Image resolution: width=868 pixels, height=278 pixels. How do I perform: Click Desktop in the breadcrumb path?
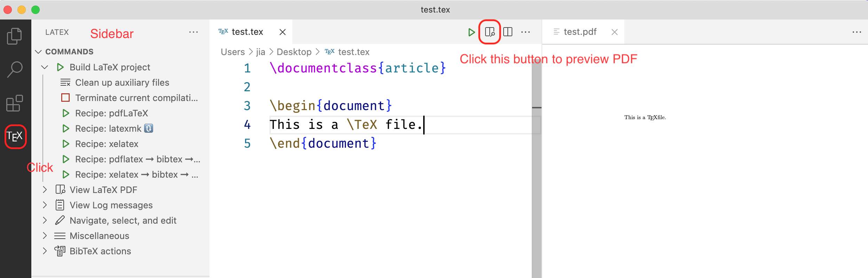pos(294,52)
